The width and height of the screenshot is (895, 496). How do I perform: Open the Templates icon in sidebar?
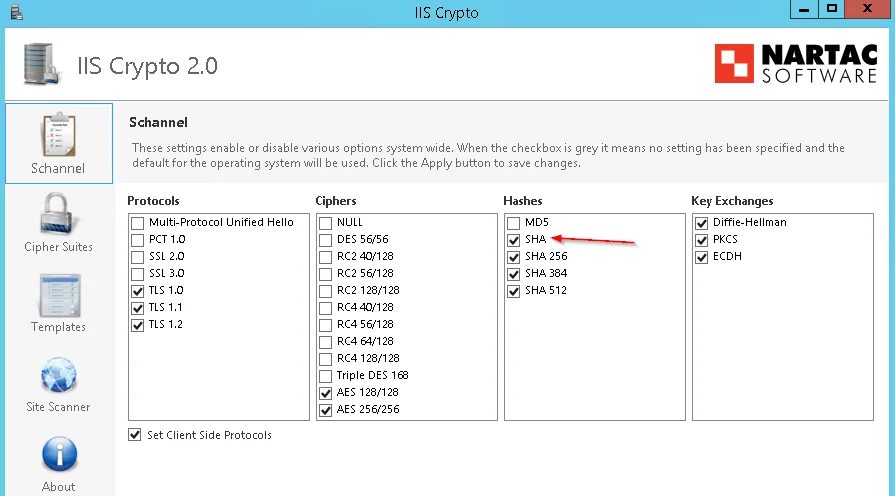pos(59,295)
